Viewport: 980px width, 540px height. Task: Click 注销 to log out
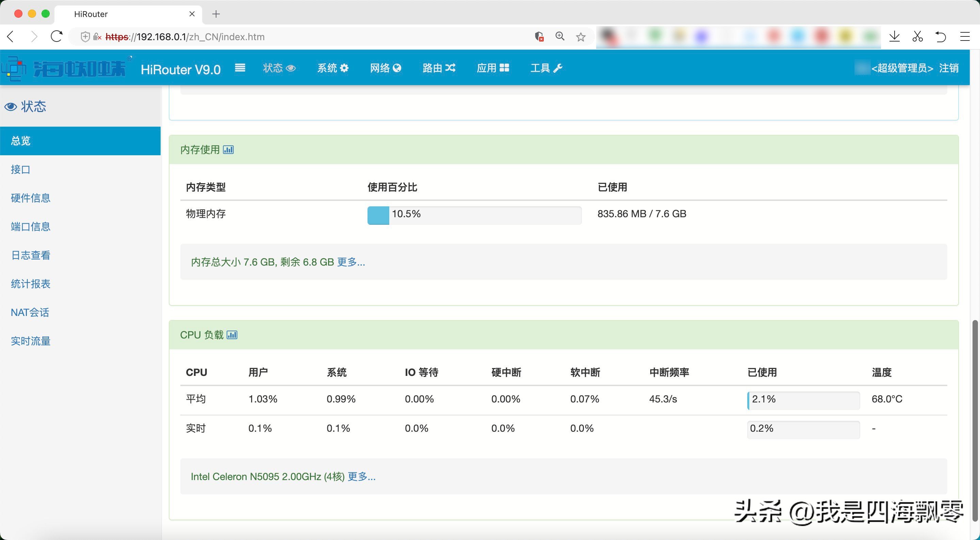pos(948,68)
